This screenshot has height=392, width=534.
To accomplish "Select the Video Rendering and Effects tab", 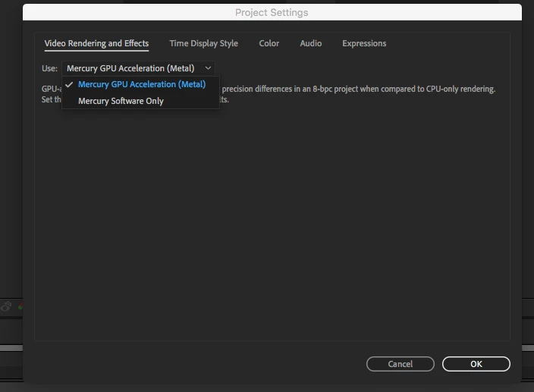I will [96, 43].
